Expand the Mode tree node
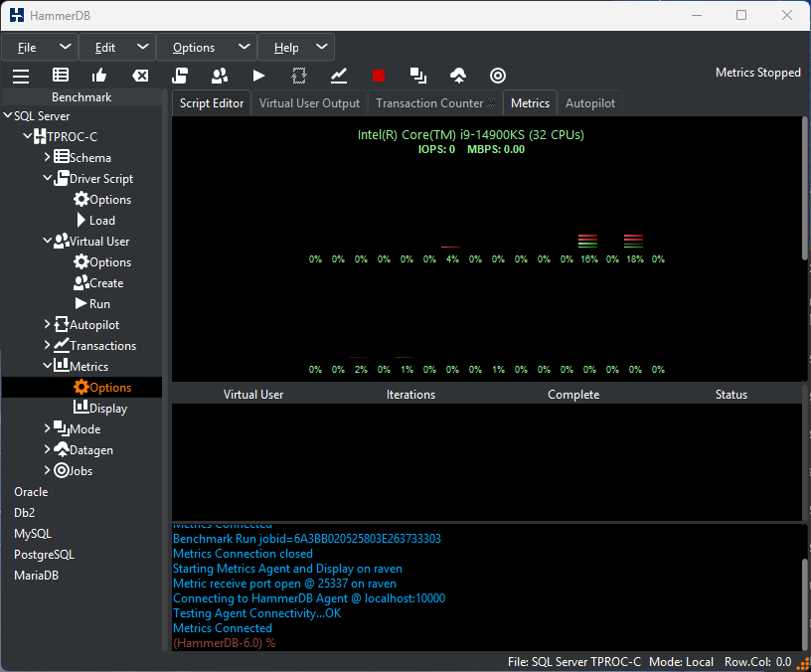The height and width of the screenshot is (672, 811). pos(47,428)
